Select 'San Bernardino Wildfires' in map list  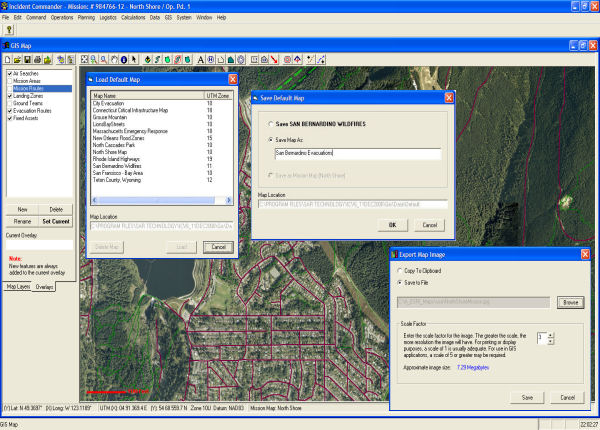pyautogui.click(x=117, y=166)
